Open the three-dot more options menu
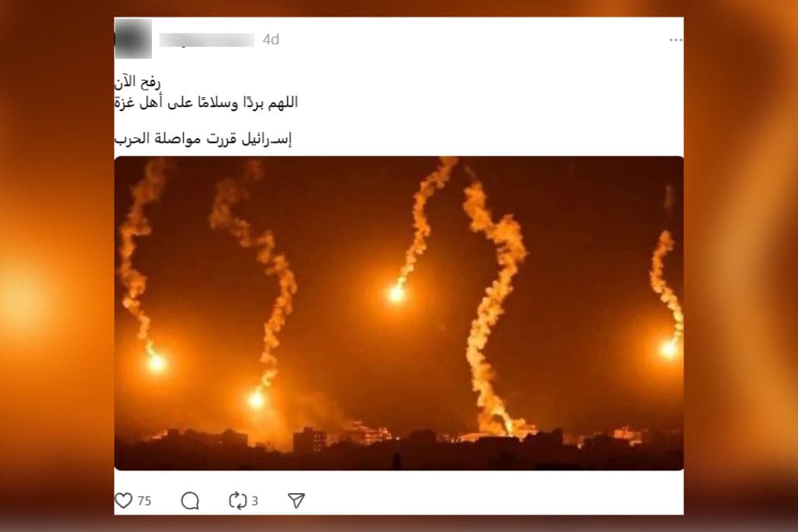Image resolution: width=798 pixels, height=532 pixels. 676,40
